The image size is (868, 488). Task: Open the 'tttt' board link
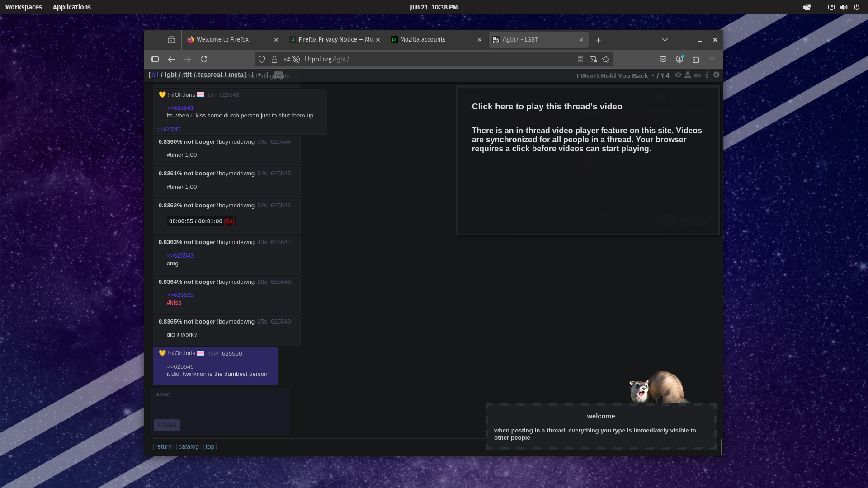pyautogui.click(x=187, y=75)
